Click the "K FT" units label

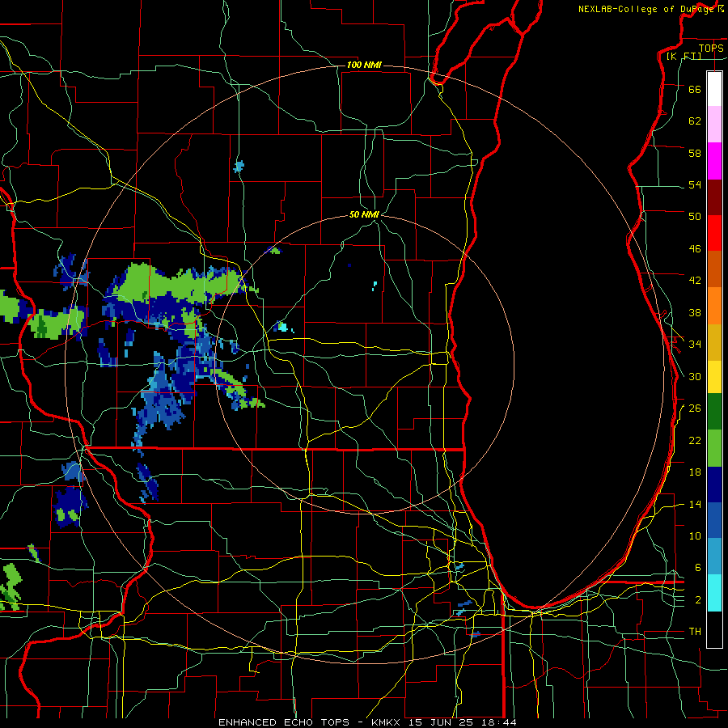point(684,57)
